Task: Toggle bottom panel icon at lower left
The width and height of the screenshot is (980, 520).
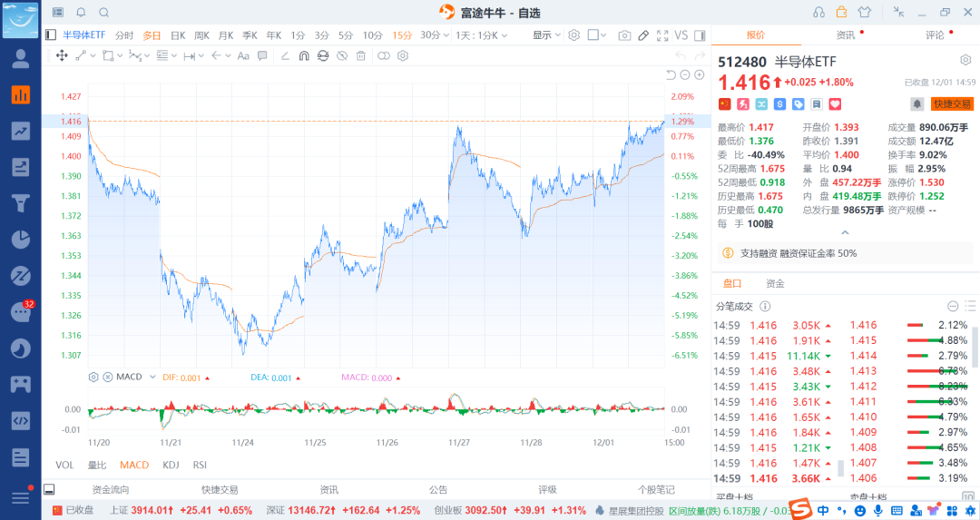Action: coord(49,489)
